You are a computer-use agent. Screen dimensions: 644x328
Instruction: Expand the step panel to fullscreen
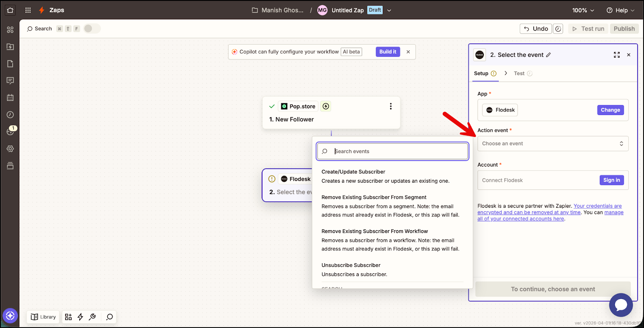617,55
